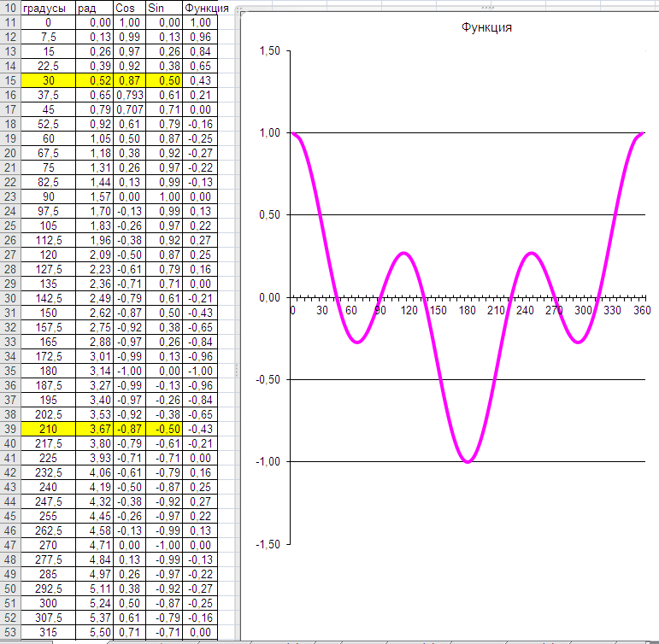Click the 'Sin' header cell
This screenshot has height=644, width=659.
[164, 8]
